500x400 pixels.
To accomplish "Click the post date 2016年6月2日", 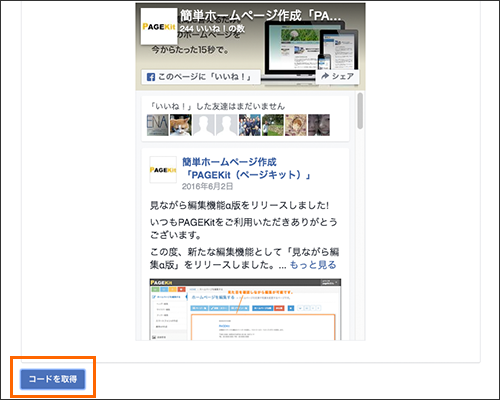I will pyautogui.click(x=207, y=186).
